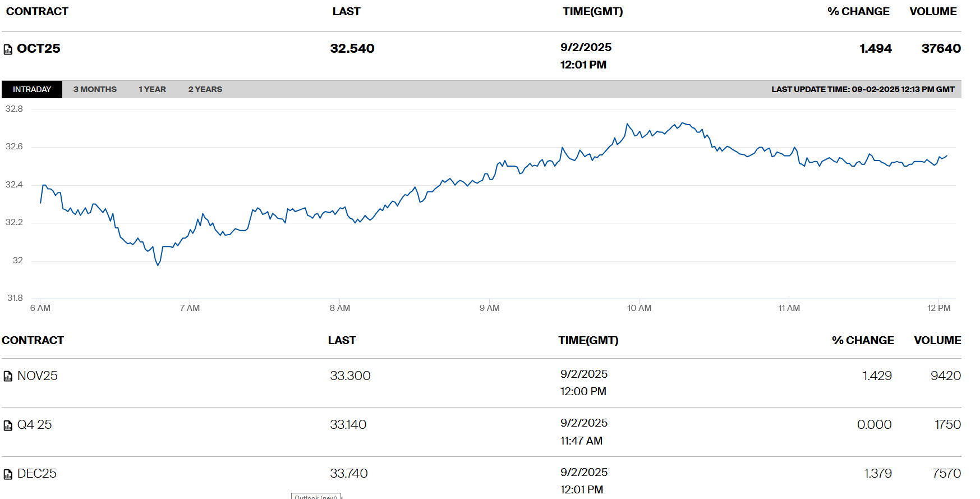Click the chart icon beside OCT25
Screen dimensions: 980x499
tap(8, 49)
